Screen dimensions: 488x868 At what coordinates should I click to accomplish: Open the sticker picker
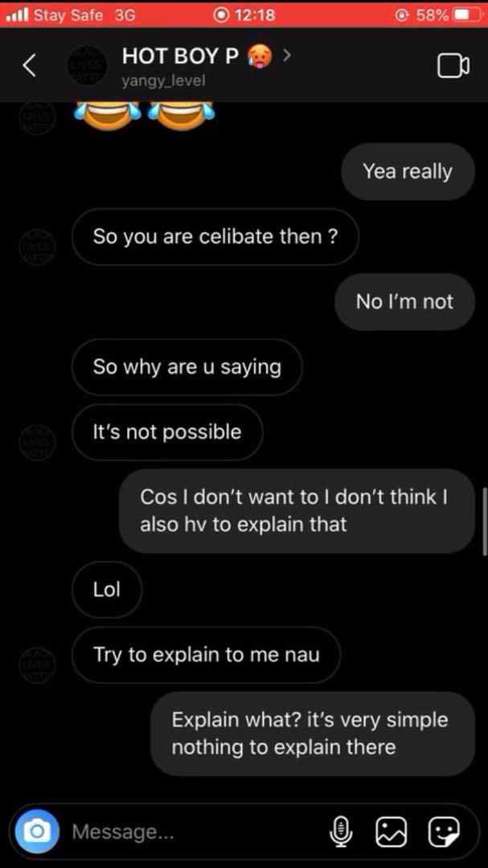(x=443, y=831)
